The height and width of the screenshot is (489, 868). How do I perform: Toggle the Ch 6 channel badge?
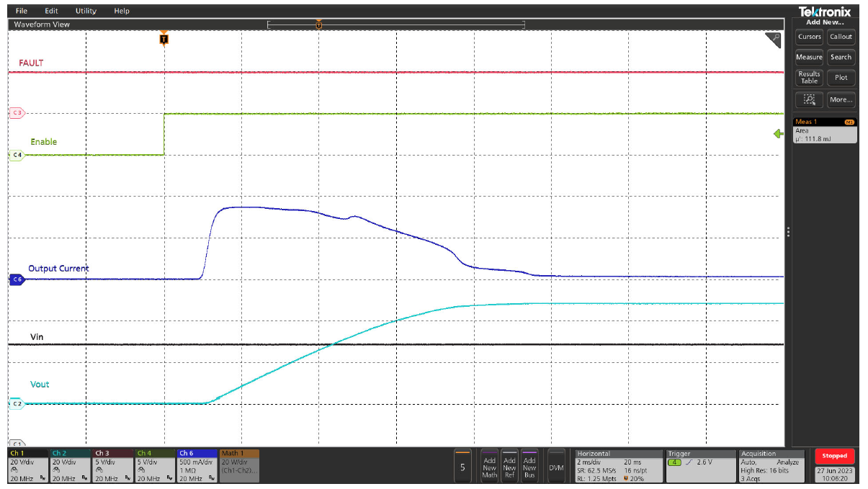197,466
